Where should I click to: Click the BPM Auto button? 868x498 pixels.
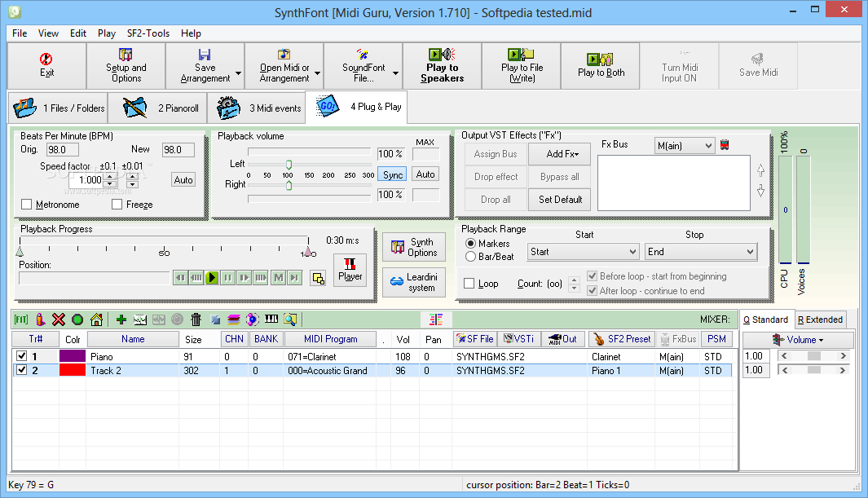click(x=183, y=180)
